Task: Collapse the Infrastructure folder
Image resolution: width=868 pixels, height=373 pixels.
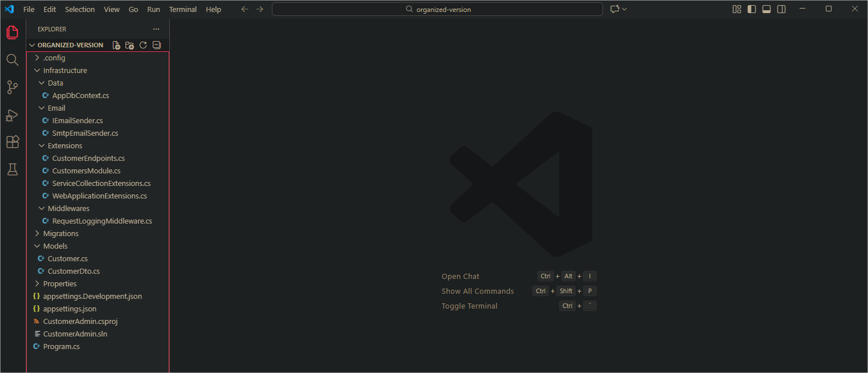Action: click(65, 70)
